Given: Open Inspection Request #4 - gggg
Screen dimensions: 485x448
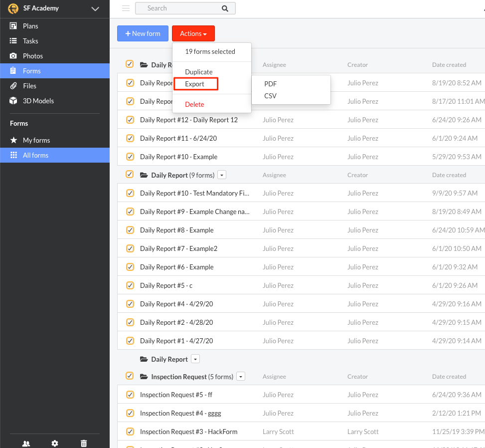Looking at the screenshot, I should pyautogui.click(x=180, y=413).
